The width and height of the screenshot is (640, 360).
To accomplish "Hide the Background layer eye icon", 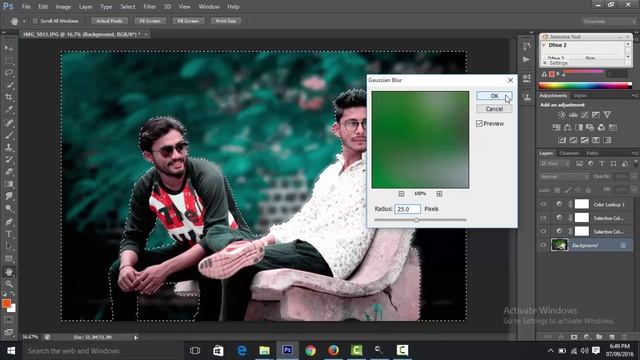I will pos(543,245).
